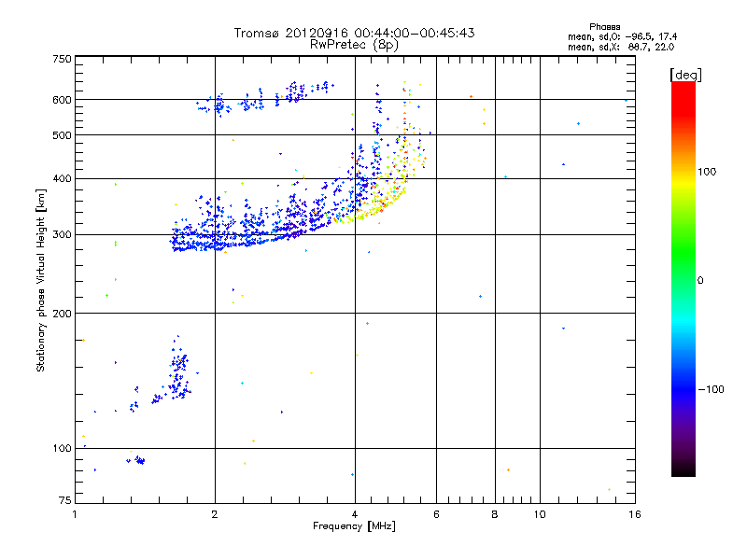This screenshot has height=560, width=747.
Task: Click x-axis tick label '16'
Action: coord(635,514)
